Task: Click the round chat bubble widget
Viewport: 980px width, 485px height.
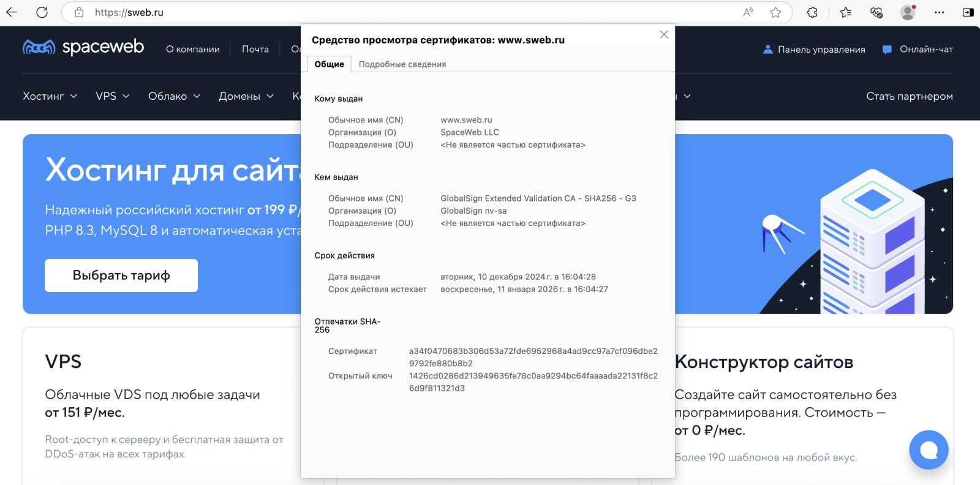Action: (x=929, y=450)
